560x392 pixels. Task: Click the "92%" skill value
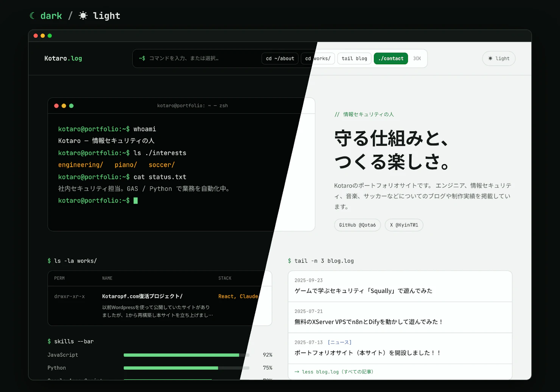tap(268, 355)
